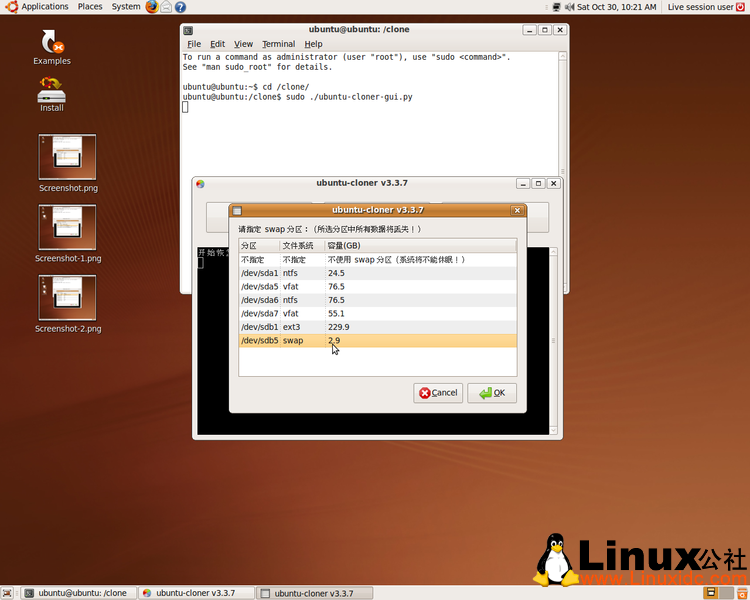This screenshot has width=750, height=600.
Task: Activate the first ubuntu-cloner v3.3.7 taskbar button
Action: click(197, 593)
